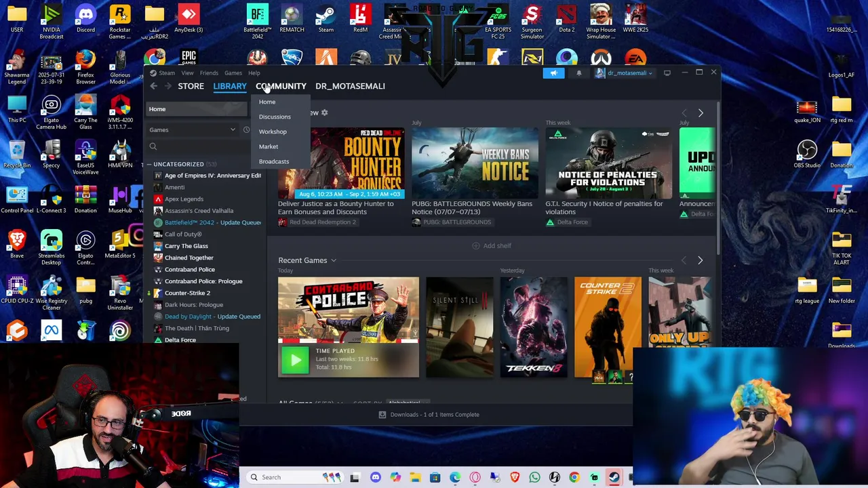Select Carry The Glass in the game list
868x488 pixels.
coord(186,246)
